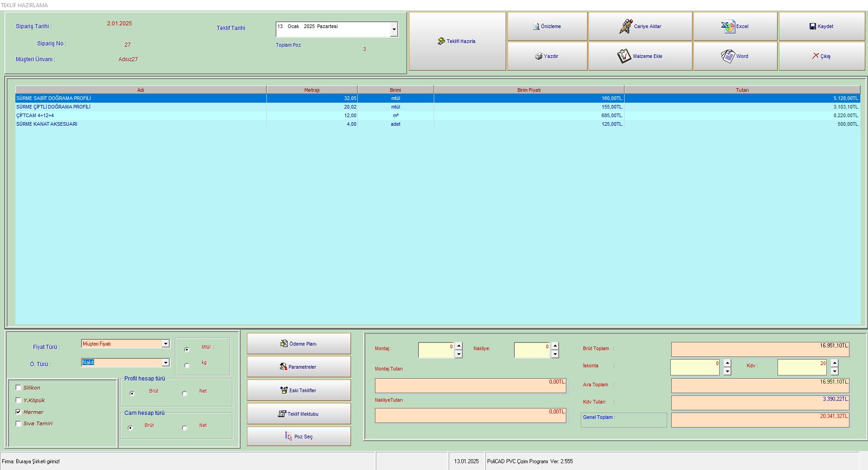The height and width of the screenshot is (470, 868).
Task: Decrease the Kdv percentage
Action: click(835, 371)
